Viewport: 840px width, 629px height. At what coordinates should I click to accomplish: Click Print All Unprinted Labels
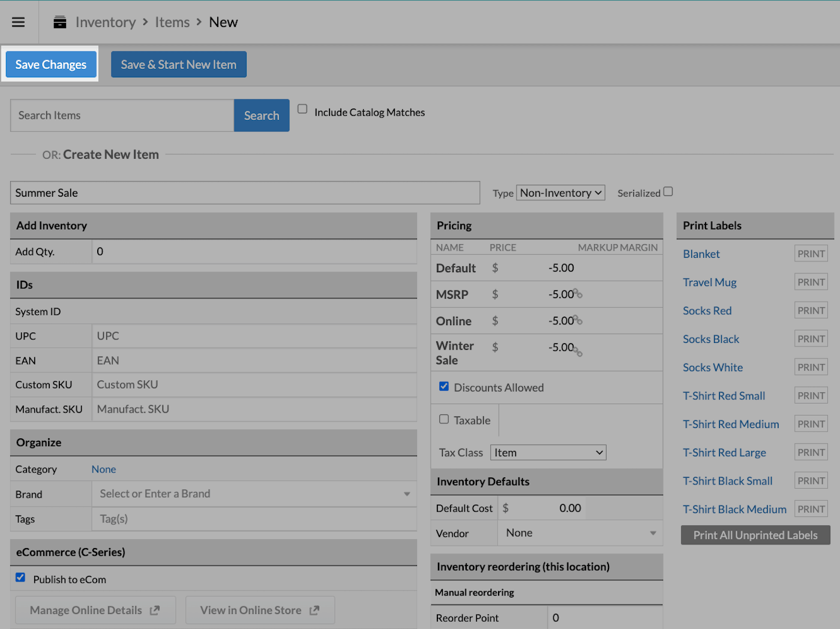click(x=755, y=535)
